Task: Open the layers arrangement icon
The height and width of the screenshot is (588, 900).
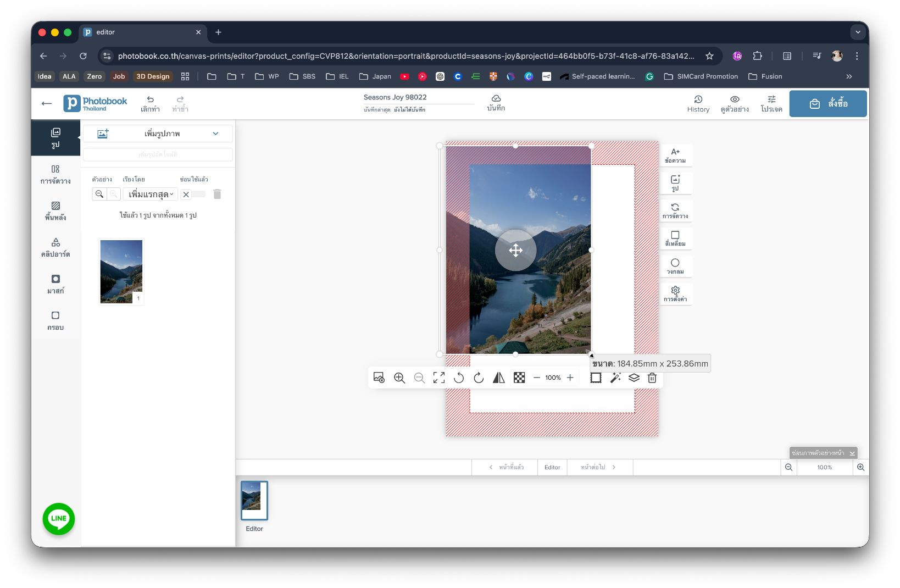Action: (x=634, y=378)
